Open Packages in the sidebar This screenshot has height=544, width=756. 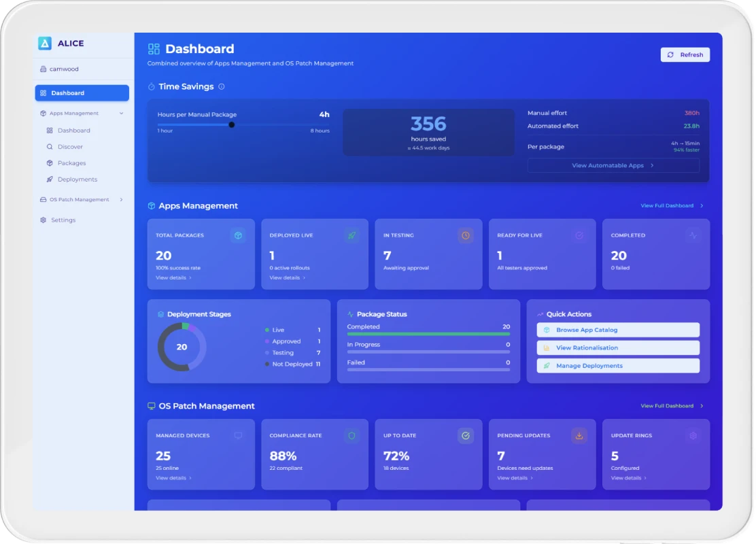(71, 163)
